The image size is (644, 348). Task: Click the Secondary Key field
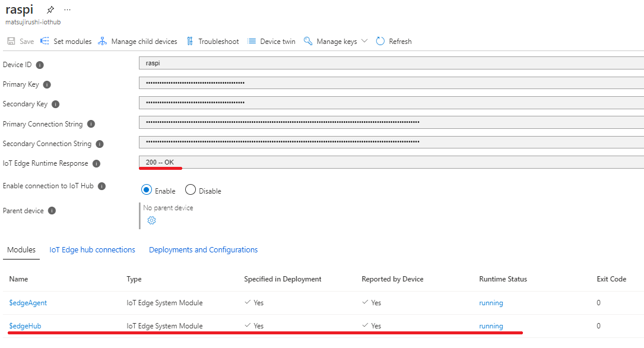click(x=391, y=103)
